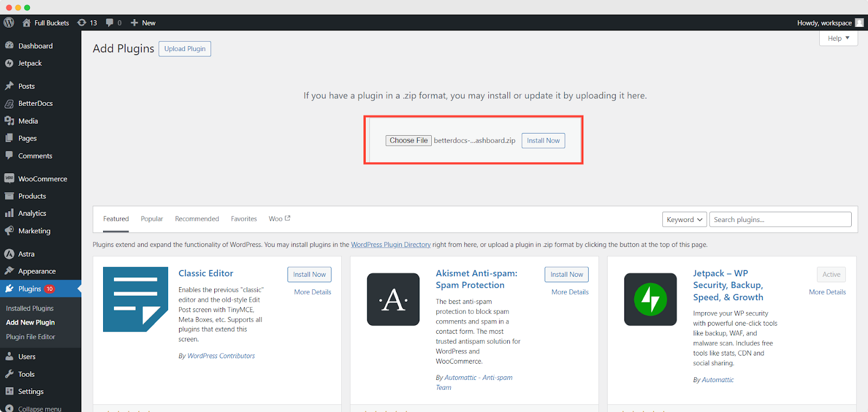The width and height of the screenshot is (868, 412).
Task: Click the WordPress logo icon
Action: tap(9, 22)
